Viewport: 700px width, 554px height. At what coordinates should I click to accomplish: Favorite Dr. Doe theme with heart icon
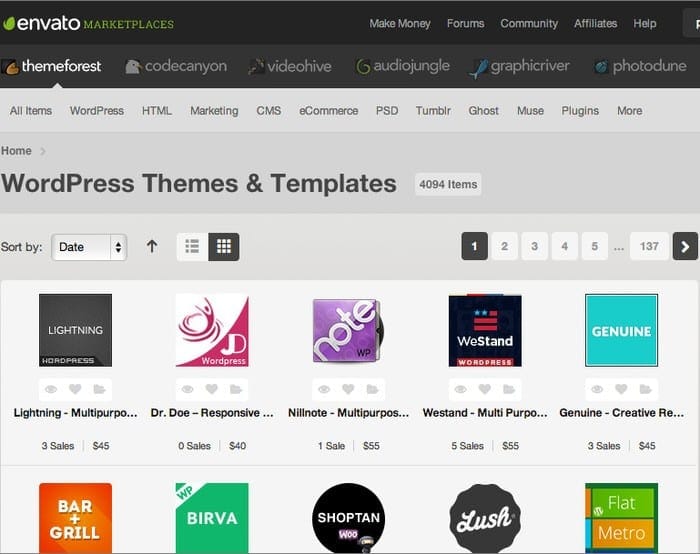point(212,389)
